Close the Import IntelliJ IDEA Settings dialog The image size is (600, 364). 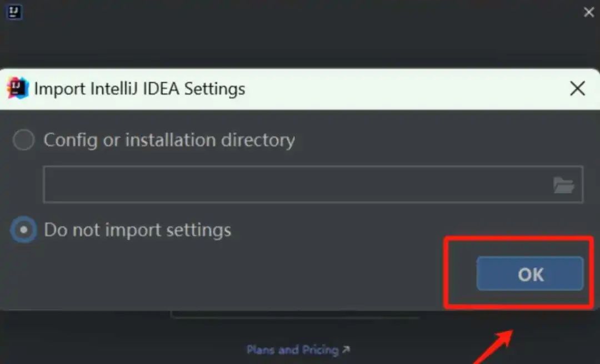(x=577, y=88)
